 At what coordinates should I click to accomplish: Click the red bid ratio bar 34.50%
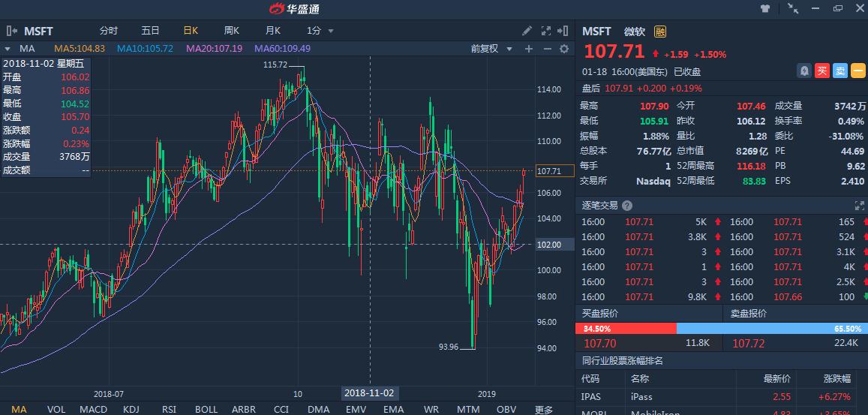tap(626, 329)
